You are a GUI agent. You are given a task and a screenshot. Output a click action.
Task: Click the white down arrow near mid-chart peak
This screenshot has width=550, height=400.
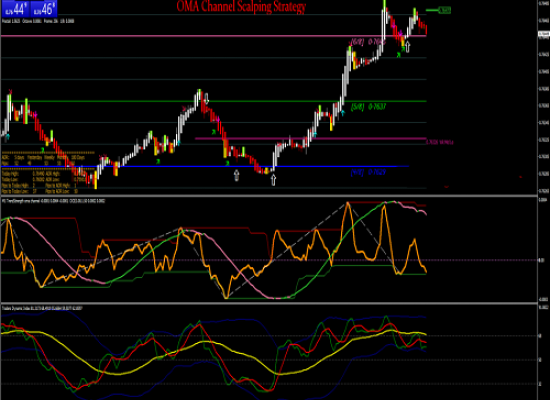(x=207, y=98)
